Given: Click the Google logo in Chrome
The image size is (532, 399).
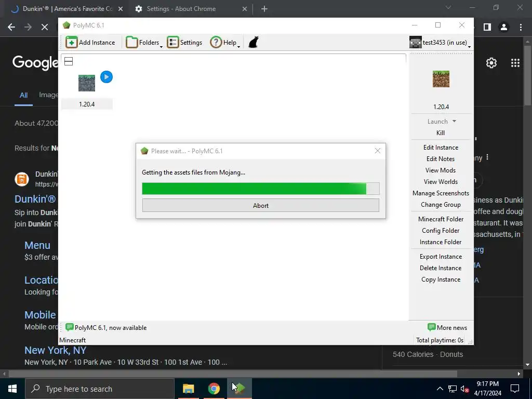Looking at the screenshot, I should pos(35,63).
